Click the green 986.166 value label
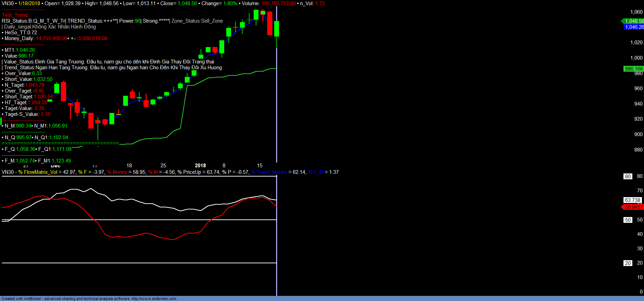This screenshot has width=644, height=301. [633, 69]
